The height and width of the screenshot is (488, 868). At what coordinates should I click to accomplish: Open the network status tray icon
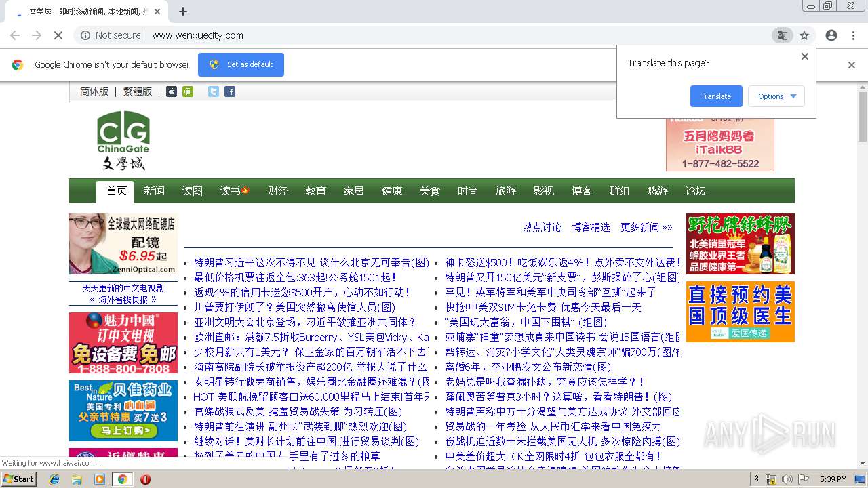click(x=771, y=479)
